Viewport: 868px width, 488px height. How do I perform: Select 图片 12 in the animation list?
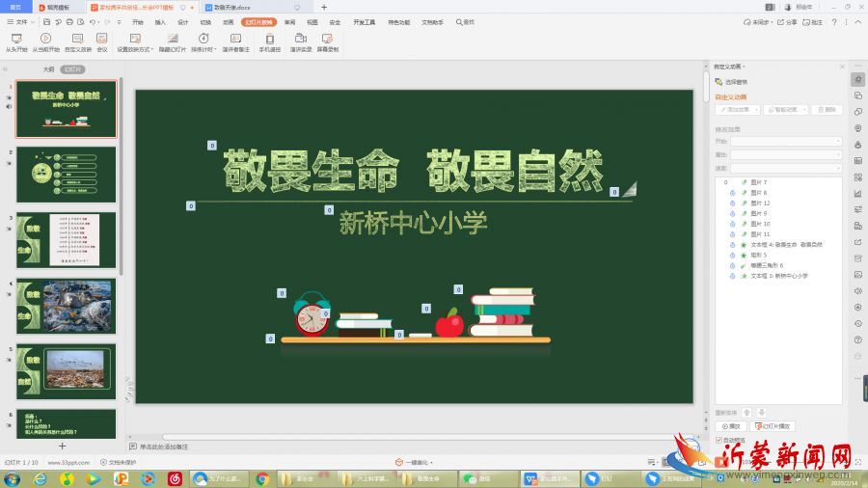[761, 203]
